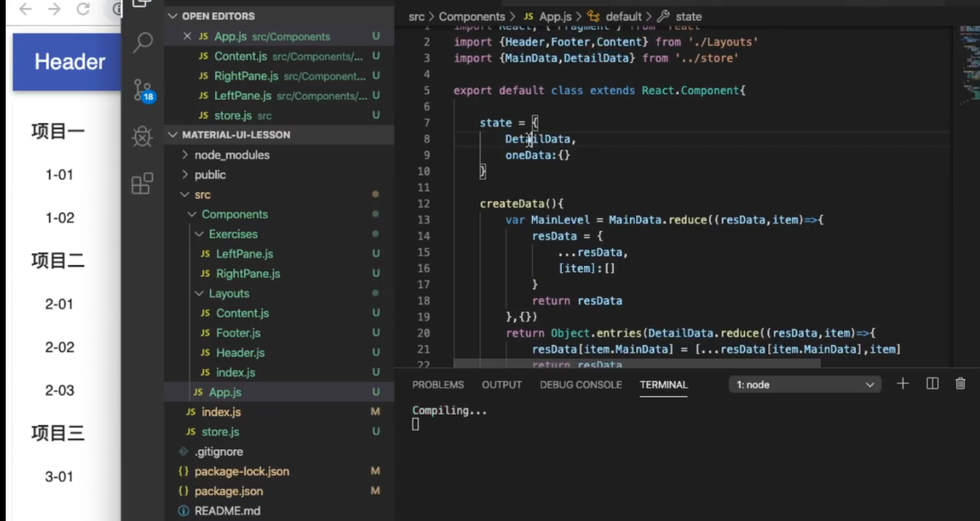980x521 pixels.
Task: Open the Source Control panel showing 18 changes
Action: coord(143,89)
